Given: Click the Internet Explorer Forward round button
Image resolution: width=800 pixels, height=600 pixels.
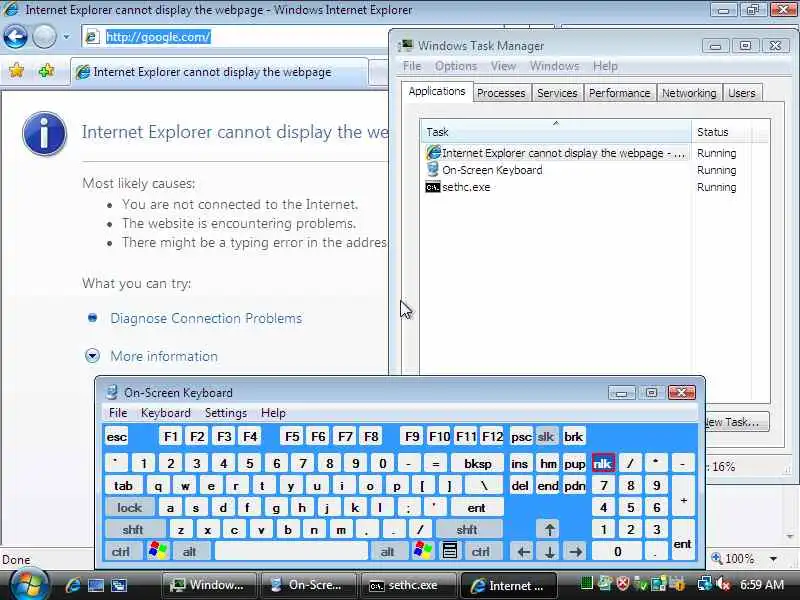Looking at the screenshot, I should pos(44,36).
